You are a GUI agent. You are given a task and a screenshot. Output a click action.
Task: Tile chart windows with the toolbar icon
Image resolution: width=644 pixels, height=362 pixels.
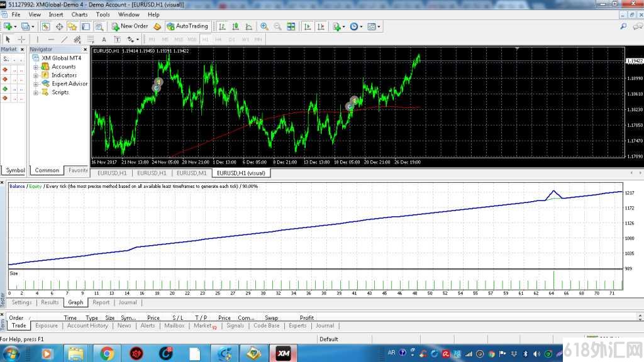coord(291,26)
